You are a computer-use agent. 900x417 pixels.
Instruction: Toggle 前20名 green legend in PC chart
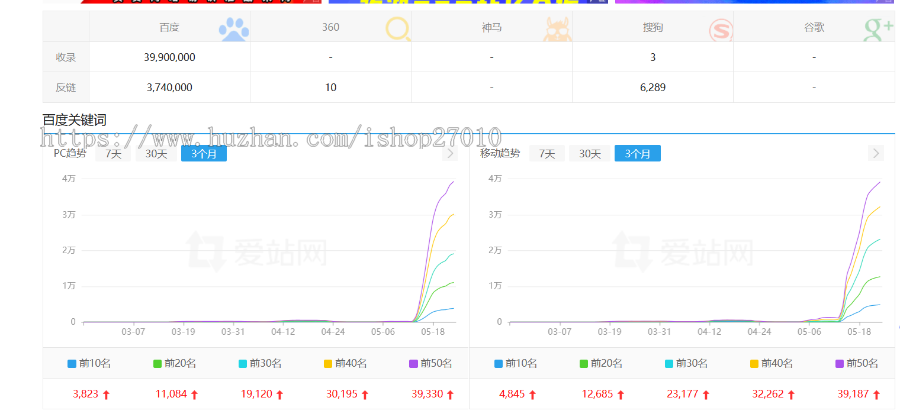[174, 363]
